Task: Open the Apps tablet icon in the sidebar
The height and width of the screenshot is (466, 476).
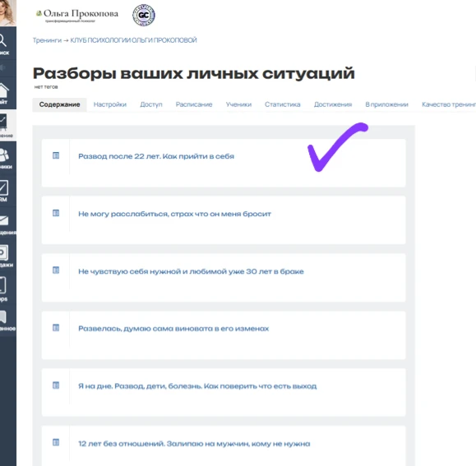Action: click(3, 285)
